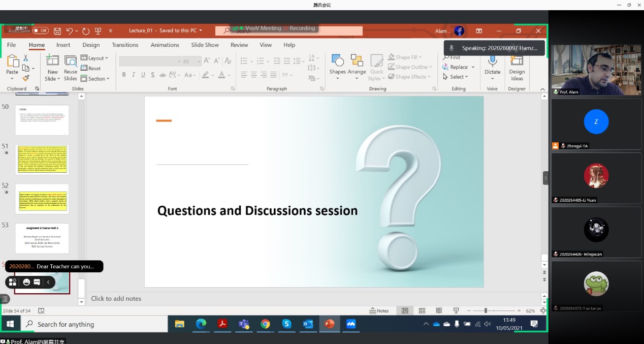Toggle the Notes pane in status bar
Viewport: 644px width, 344px height.
click(x=379, y=310)
